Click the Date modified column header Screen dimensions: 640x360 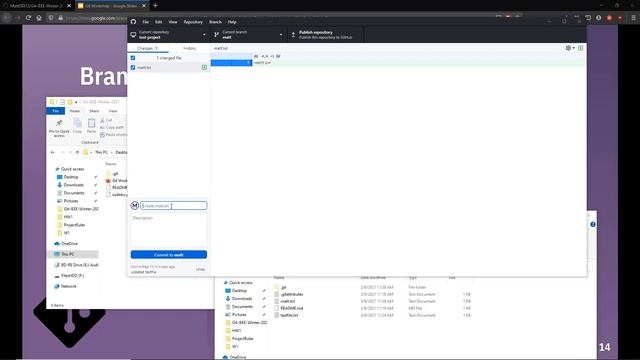click(x=373, y=278)
